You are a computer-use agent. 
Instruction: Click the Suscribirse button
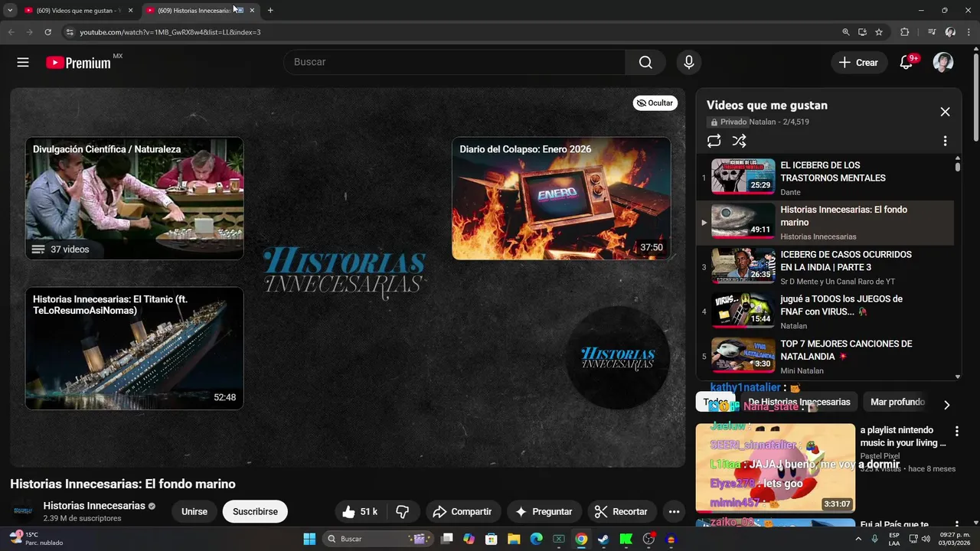point(255,512)
